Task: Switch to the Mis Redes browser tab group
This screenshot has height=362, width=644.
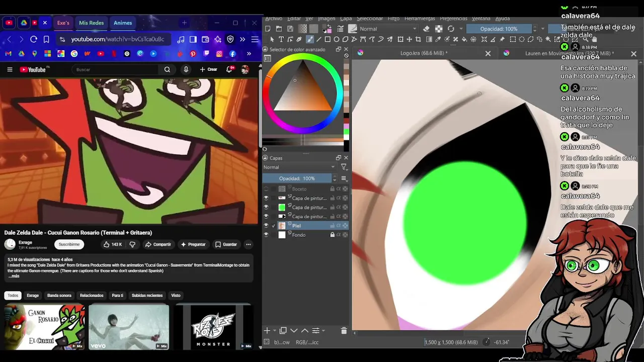Action: click(x=91, y=23)
